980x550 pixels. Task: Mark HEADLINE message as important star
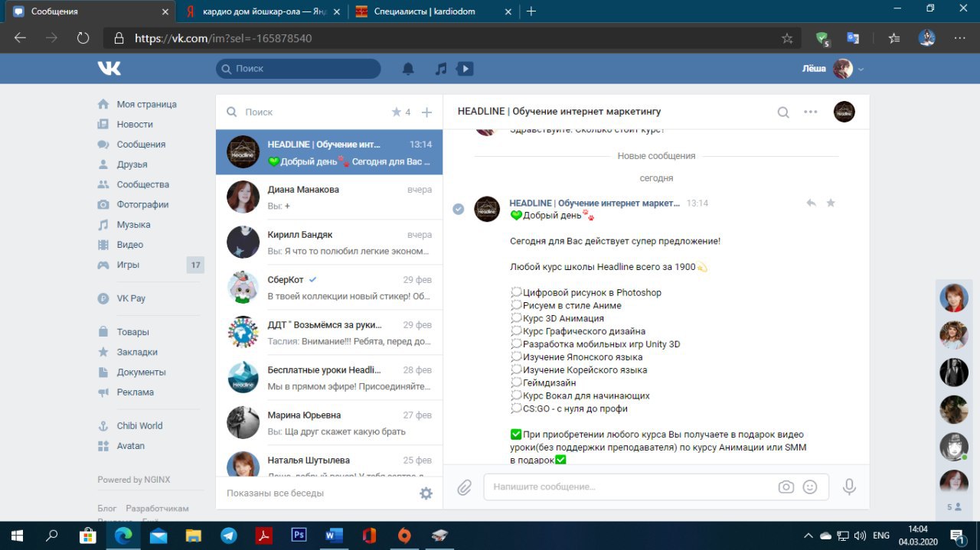click(831, 203)
